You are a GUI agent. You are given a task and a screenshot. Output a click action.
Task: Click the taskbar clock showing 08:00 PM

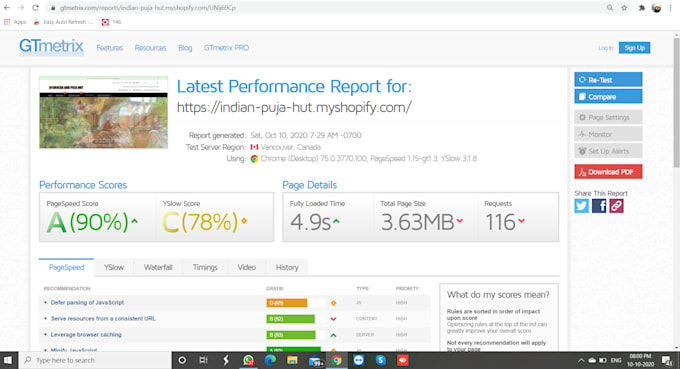click(x=640, y=360)
